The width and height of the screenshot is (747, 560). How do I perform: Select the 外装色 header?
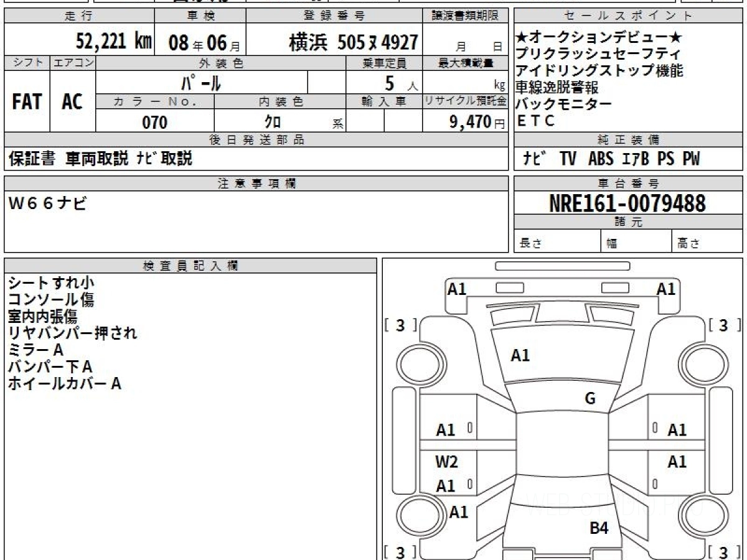(221, 63)
